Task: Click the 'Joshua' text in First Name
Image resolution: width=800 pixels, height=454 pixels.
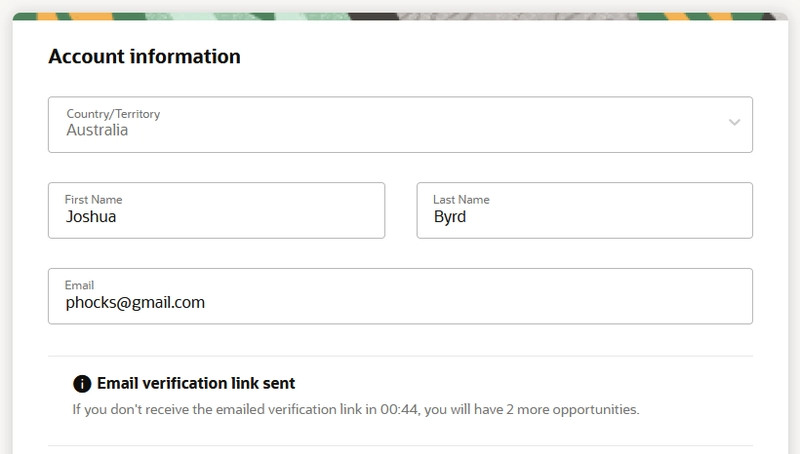Action: click(92, 216)
